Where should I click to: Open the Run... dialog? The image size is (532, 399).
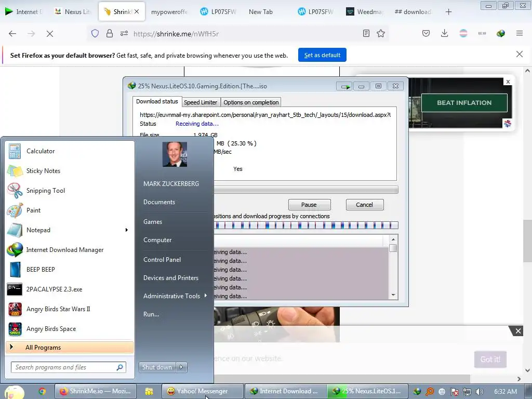(151, 314)
